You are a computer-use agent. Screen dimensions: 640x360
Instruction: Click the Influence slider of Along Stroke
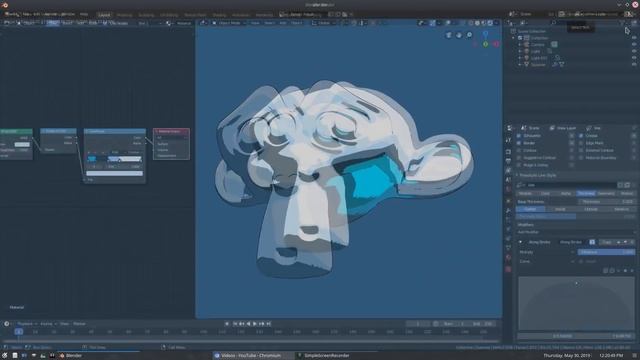tap(606, 252)
